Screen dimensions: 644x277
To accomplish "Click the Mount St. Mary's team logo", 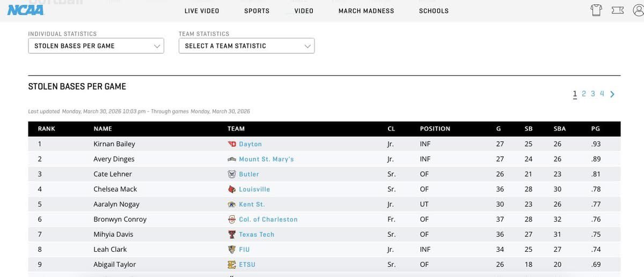I will click(x=232, y=159).
